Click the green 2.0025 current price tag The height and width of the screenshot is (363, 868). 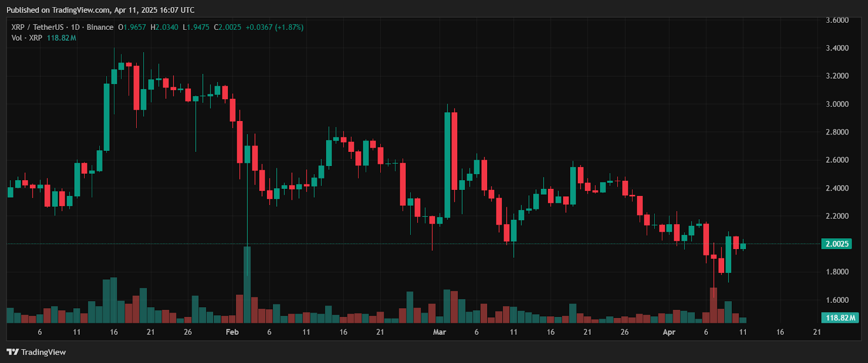(x=837, y=244)
